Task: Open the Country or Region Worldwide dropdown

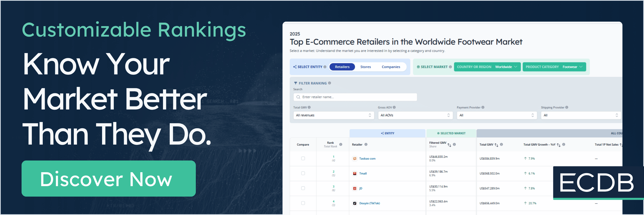Action: click(x=487, y=67)
